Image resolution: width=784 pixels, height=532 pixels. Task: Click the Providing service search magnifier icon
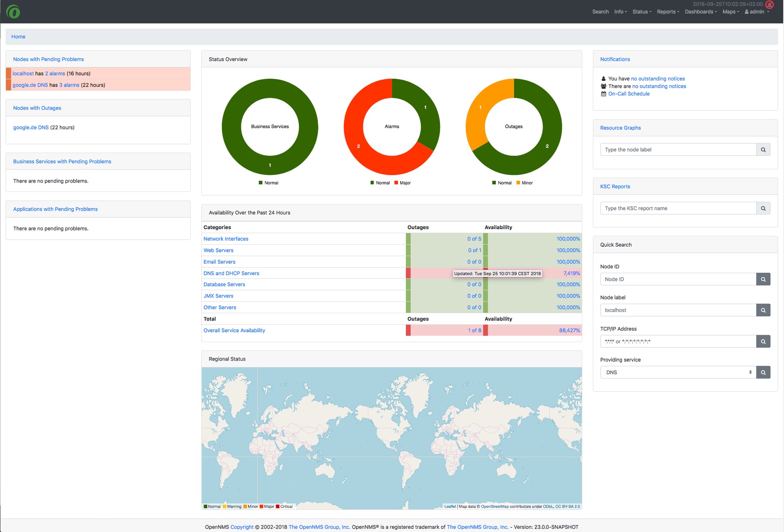[763, 372]
